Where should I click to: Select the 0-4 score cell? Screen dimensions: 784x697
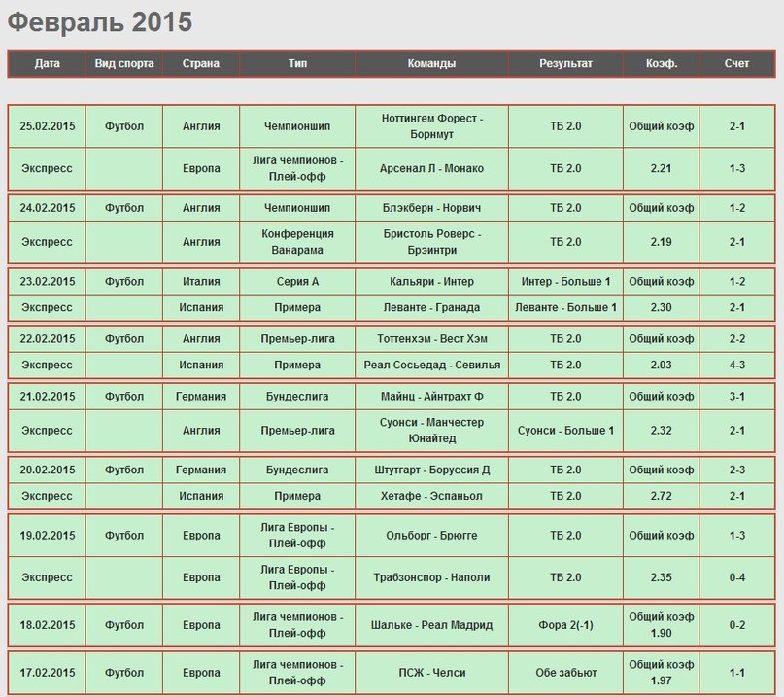coord(737,577)
